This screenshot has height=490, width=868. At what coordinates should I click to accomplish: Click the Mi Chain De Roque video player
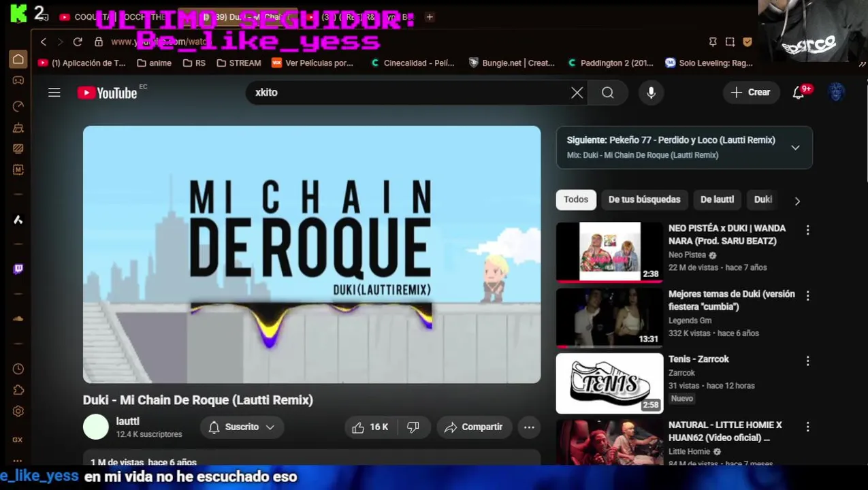[x=312, y=255]
